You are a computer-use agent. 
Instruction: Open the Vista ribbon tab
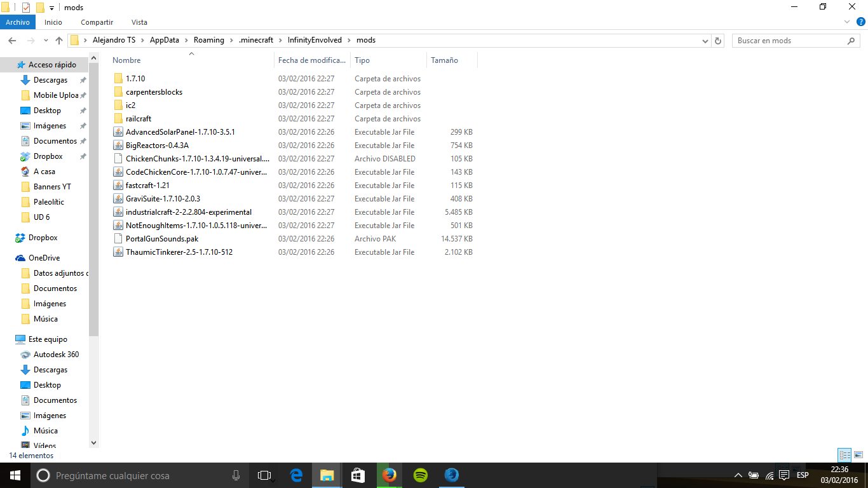point(139,22)
